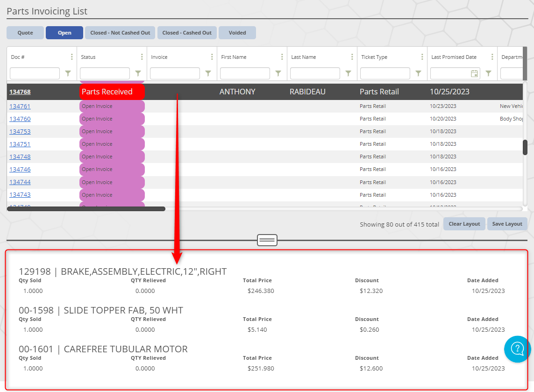534x392 pixels.
Task: Switch to Closed - Cashed Out tab
Action: point(187,33)
